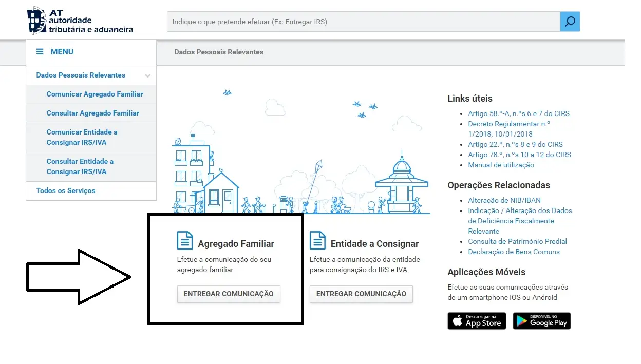Open Comunicar Entidade a Consignar IRS/IVA
This screenshot has height=364, width=641.
point(82,137)
